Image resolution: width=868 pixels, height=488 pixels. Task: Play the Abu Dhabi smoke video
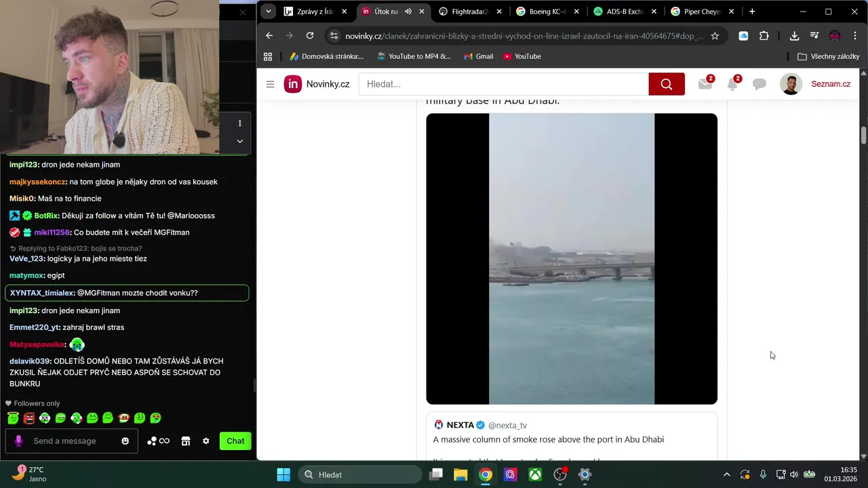(572, 259)
